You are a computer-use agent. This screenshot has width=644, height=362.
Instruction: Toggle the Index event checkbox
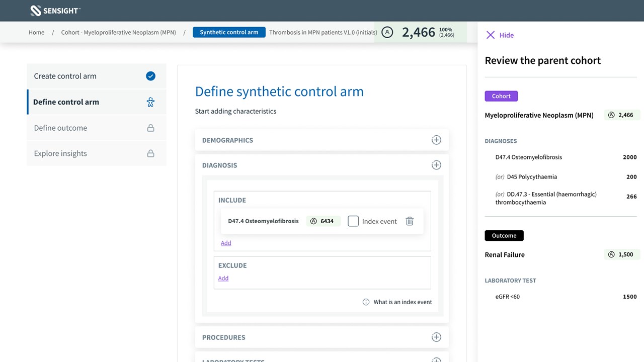click(353, 221)
